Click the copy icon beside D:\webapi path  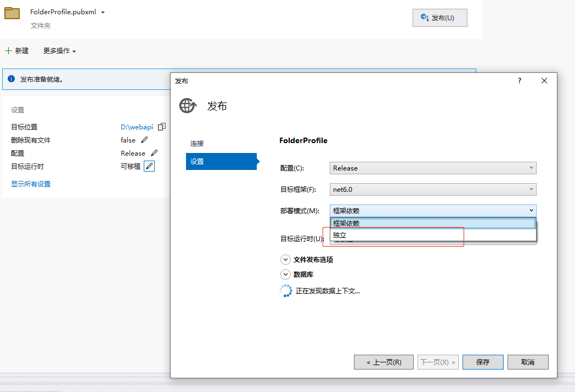pos(162,127)
